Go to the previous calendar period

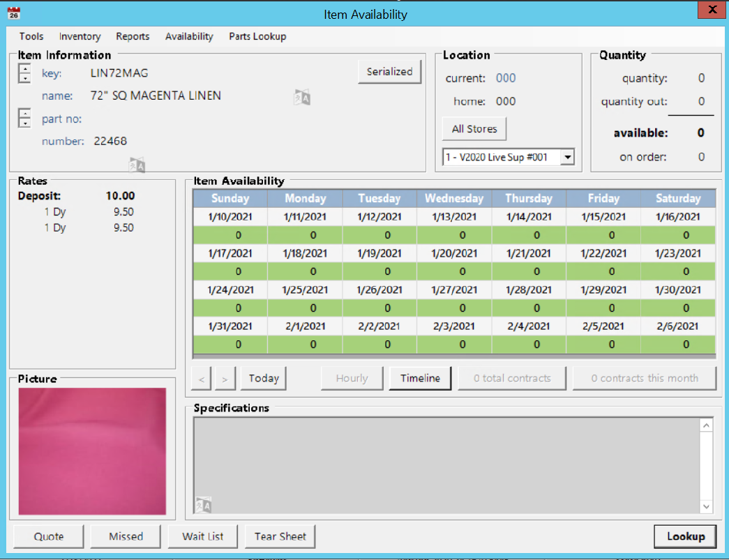coord(202,379)
